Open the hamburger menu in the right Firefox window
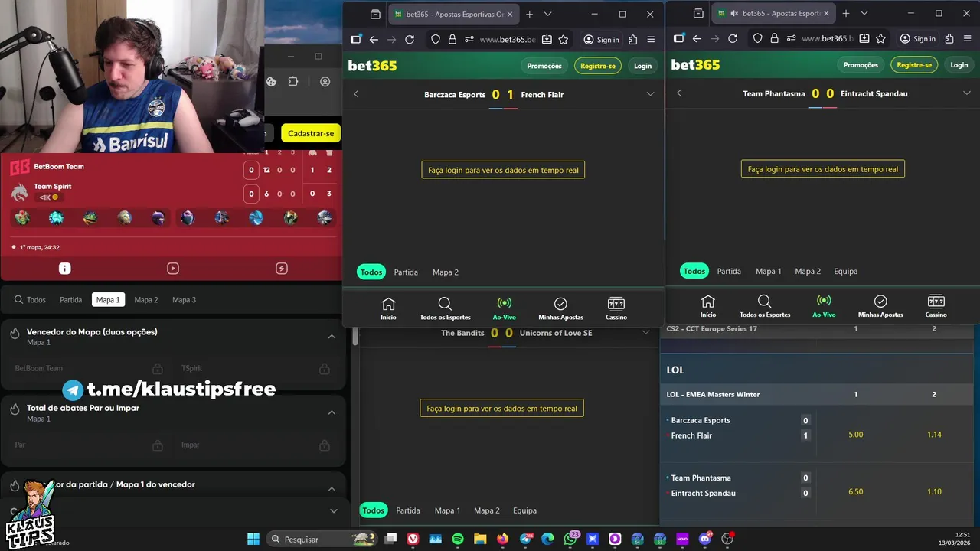This screenshot has width=980, height=551. [968, 39]
